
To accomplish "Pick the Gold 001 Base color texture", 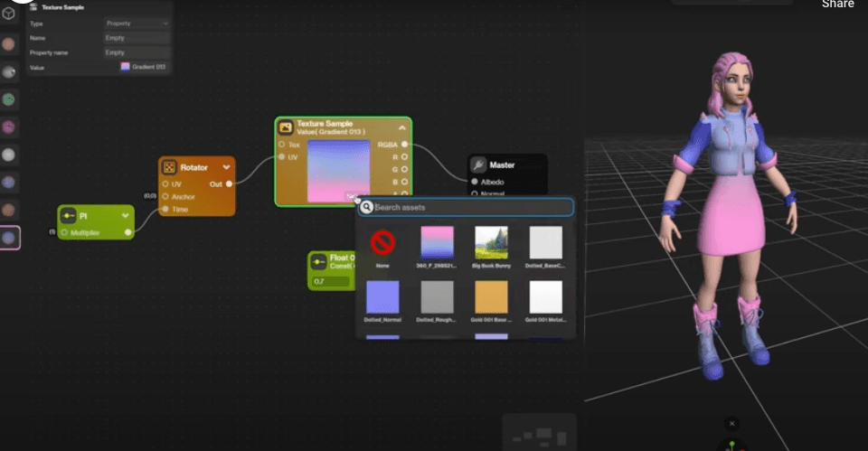I will click(491, 296).
